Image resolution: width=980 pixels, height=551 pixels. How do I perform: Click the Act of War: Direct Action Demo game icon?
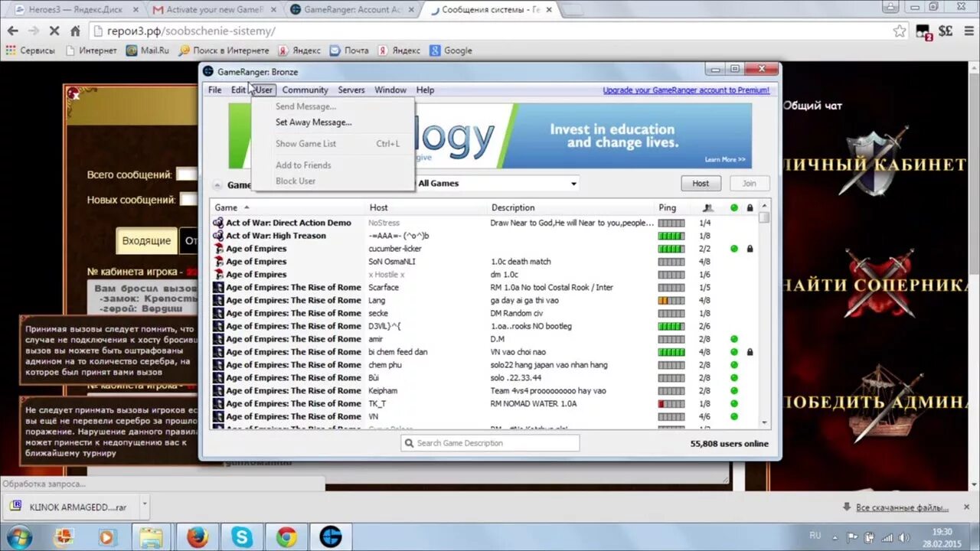pos(218,223)
